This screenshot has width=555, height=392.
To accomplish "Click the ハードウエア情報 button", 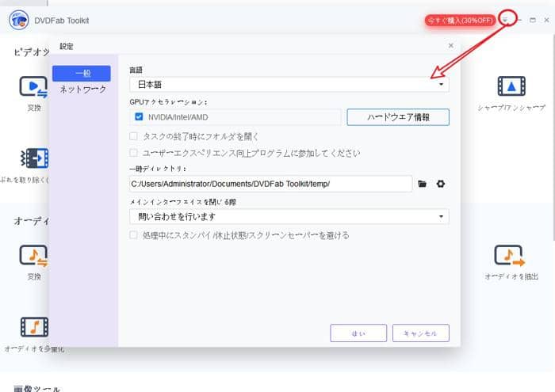I will (x=398, y=117).
